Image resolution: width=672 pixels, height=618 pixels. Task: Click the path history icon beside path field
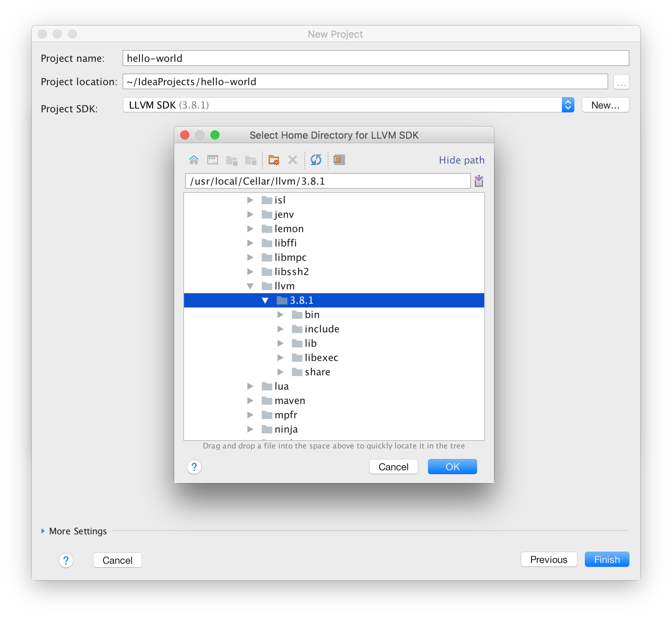[x=479, y=181]
